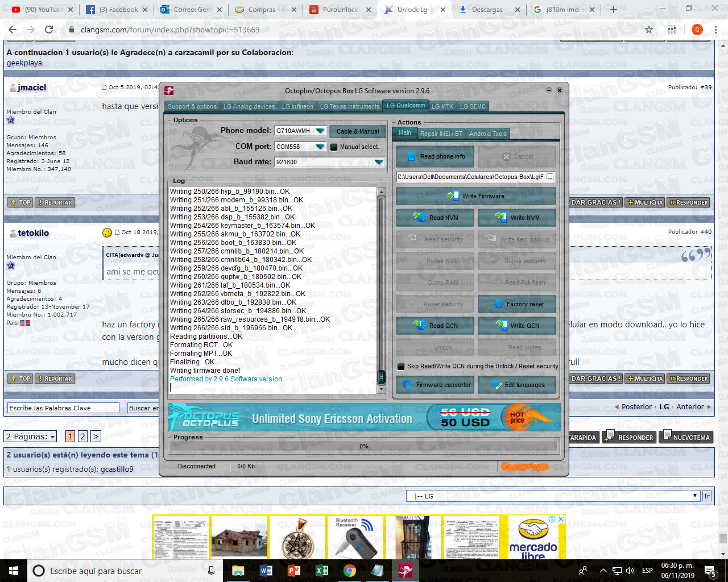Minimize the Octoplus Box window

(549, 90)
